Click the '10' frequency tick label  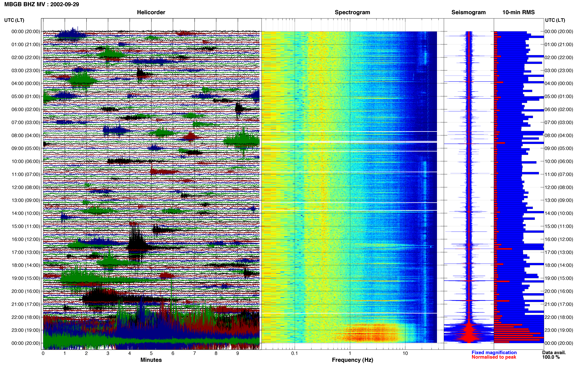point(405,353)
